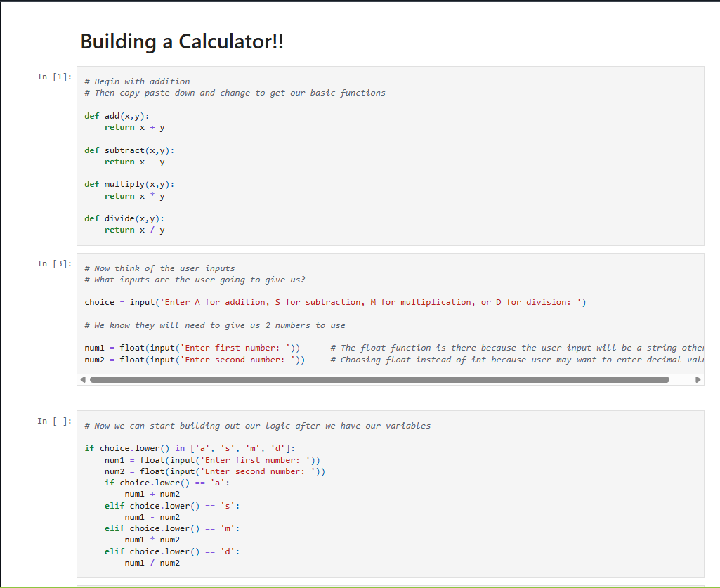
Task: Click the "elif choice.lower() == 'd':" line
Action: [x=172, y=551]
